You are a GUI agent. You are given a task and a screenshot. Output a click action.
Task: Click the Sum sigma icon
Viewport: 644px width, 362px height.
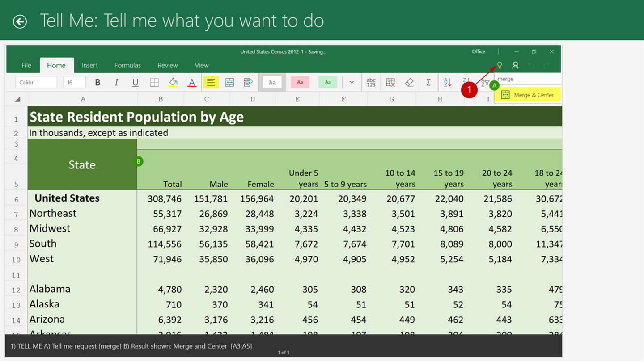(x=428, y=82)
